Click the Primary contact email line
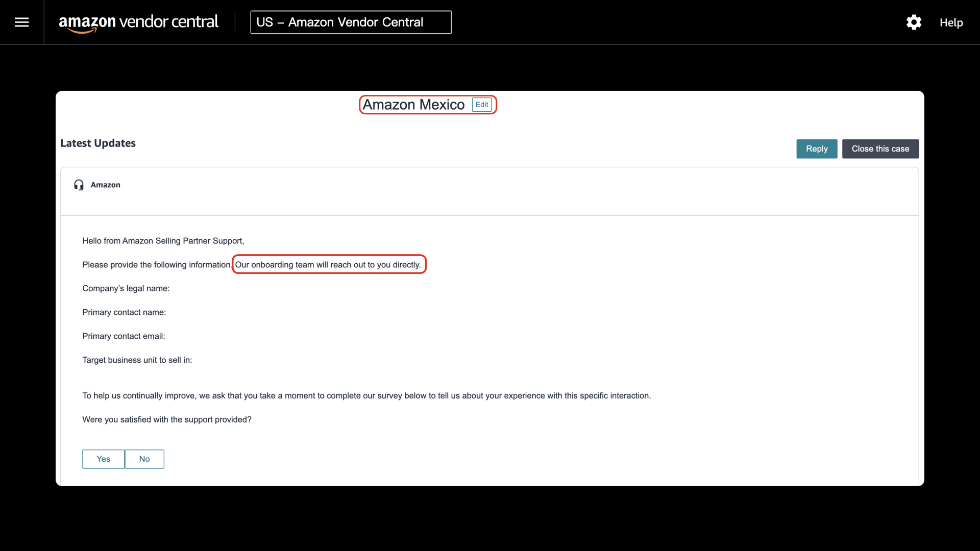This screenshot has width=980, height=551. 124,336
